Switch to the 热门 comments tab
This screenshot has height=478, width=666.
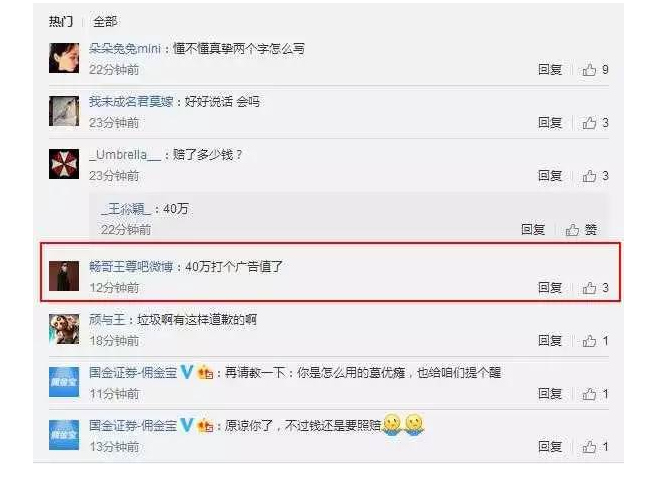coord(61,21)
